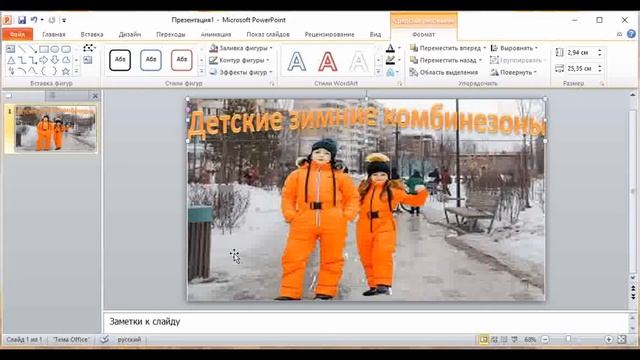Click into Заметки к слайду notes field
Screen dimensions: 640x360
[x=365, y=322]
